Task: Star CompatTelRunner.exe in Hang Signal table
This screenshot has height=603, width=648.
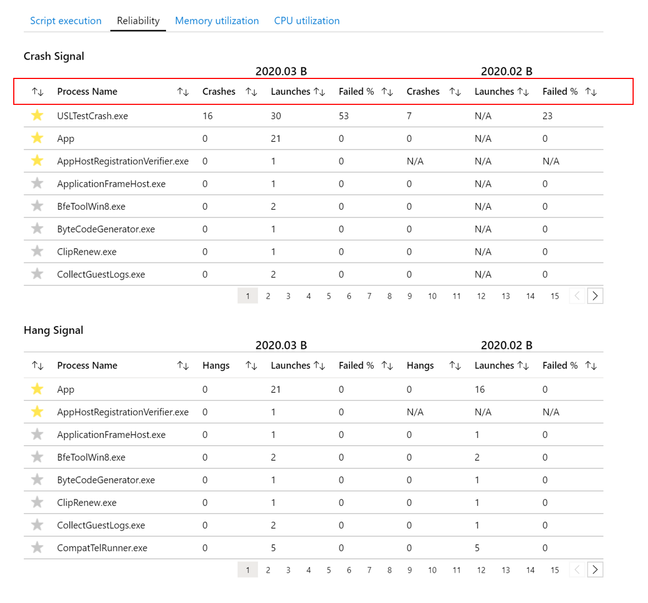Action: (x=37, y=547)
